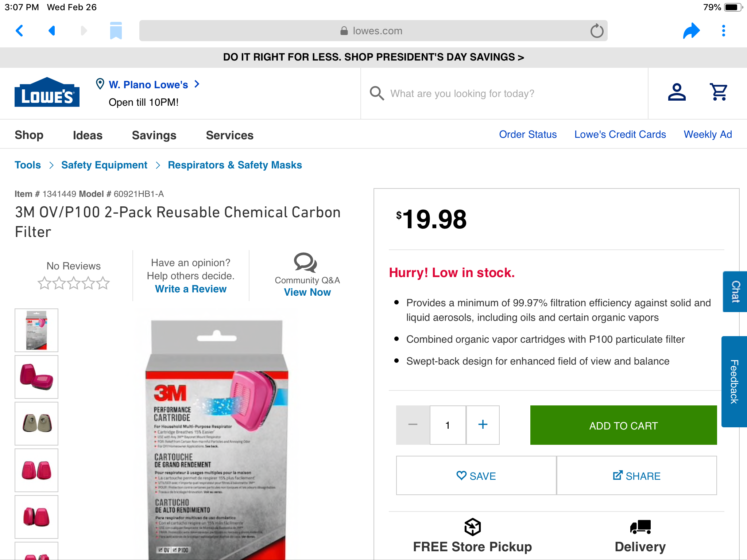Click the Write a Review link

(x=190, y=289)
